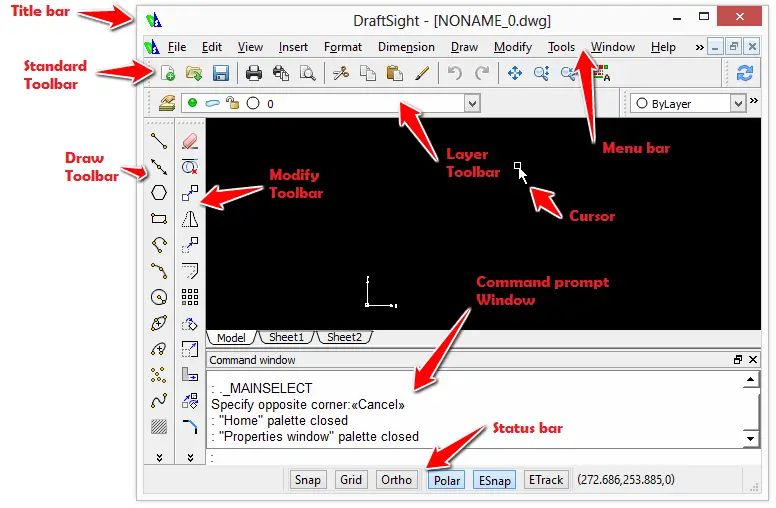The height and width of the screenshot is (508, 776).
Task: Click the Copy icon in the Standard toolbar
Action: click(x=368, y=73)
